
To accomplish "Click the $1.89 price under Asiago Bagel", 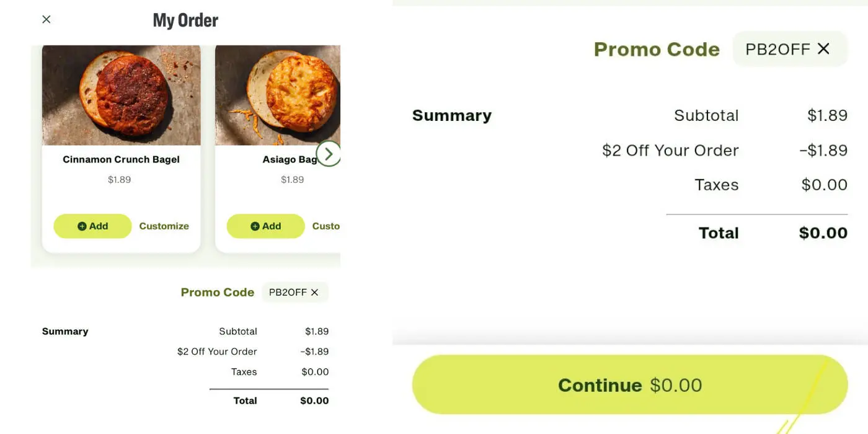I will click(293, 180).
